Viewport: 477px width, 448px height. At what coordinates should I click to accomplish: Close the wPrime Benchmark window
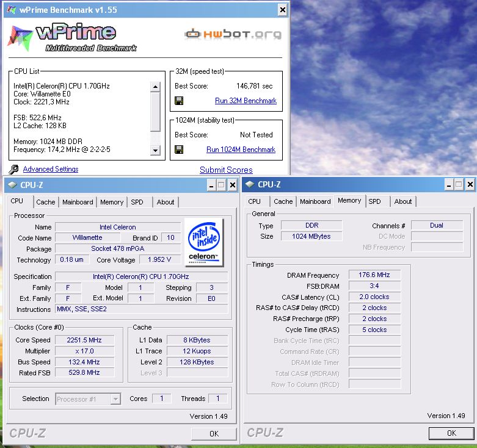click(283, 10)
